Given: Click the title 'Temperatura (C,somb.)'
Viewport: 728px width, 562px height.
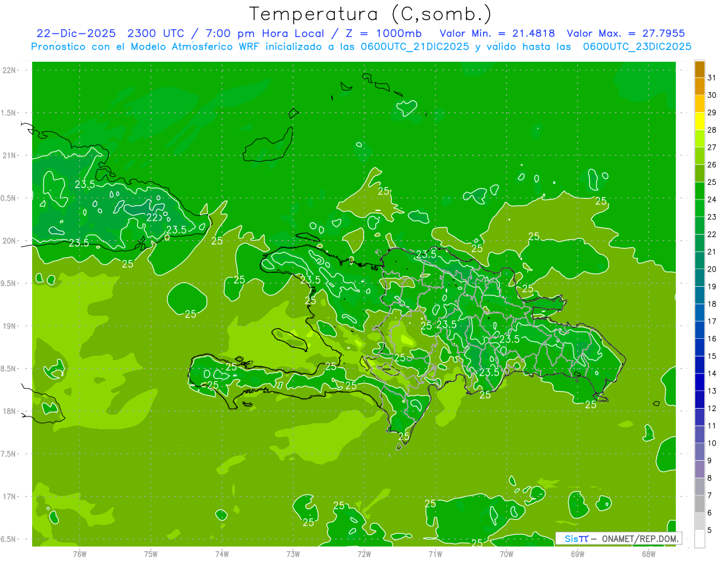Looking at the screenshot, I should click(x=370, y=14).
